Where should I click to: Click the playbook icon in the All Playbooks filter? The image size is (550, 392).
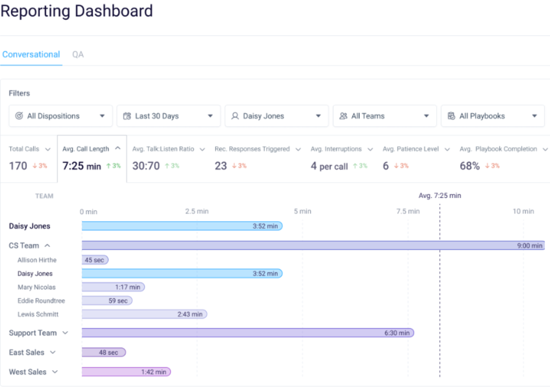[451, 116]
